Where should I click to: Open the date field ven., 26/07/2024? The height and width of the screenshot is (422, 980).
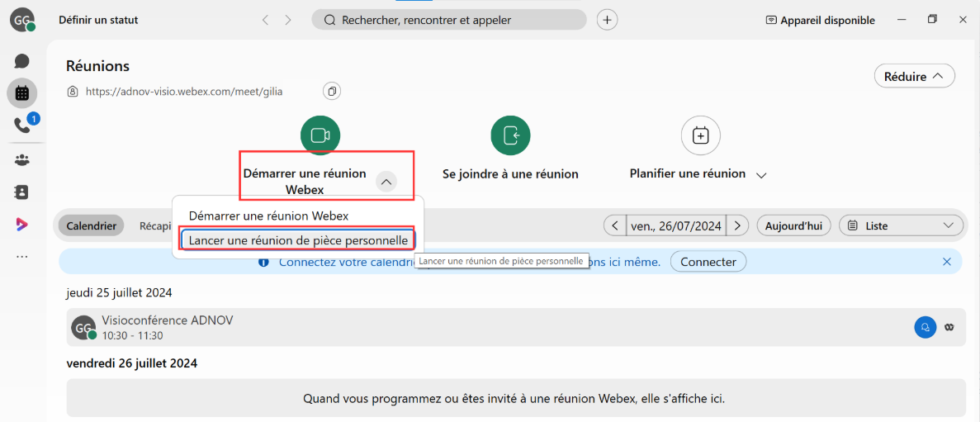pyautogui.click(x=676, y=225)
